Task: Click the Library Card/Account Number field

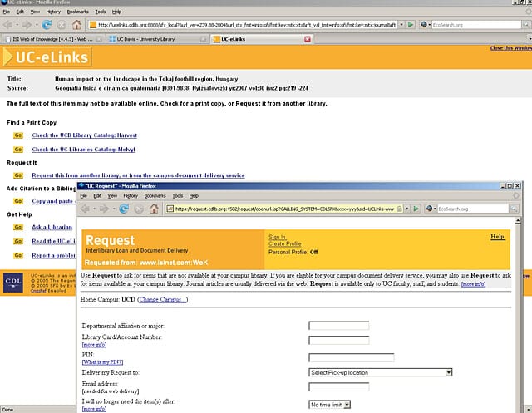Action: click(x=338, y=339)
